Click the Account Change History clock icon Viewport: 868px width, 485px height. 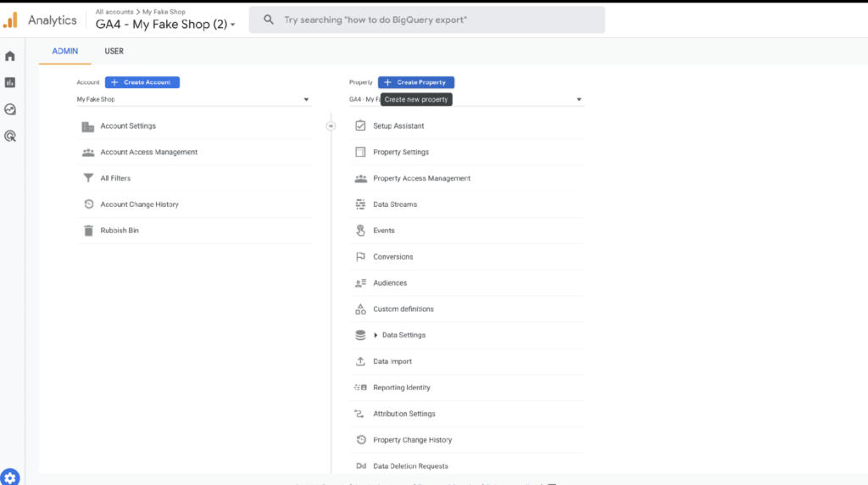[x=88, y=204]
